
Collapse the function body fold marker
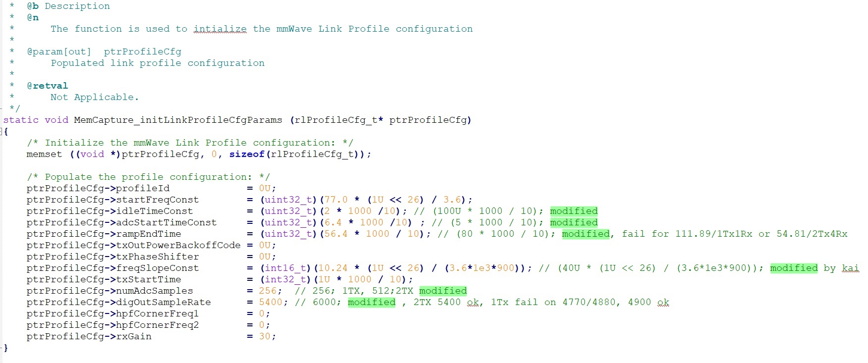coord(2,132)
